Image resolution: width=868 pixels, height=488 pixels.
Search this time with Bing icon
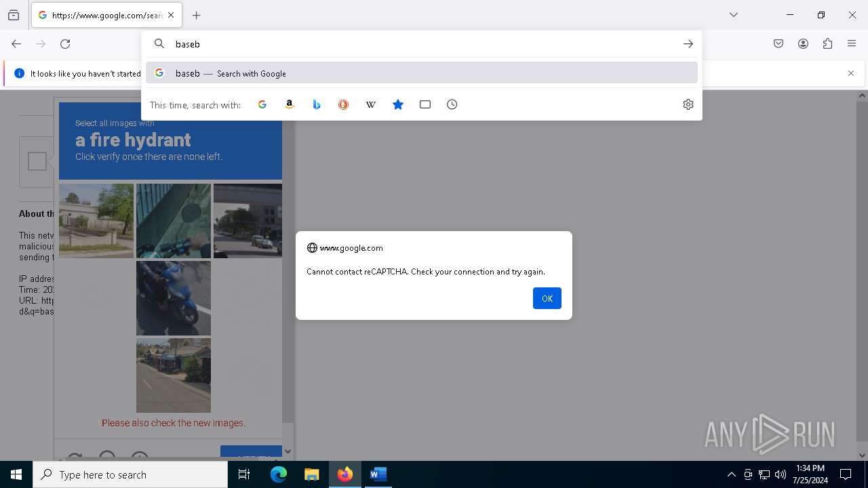(317, 104)
